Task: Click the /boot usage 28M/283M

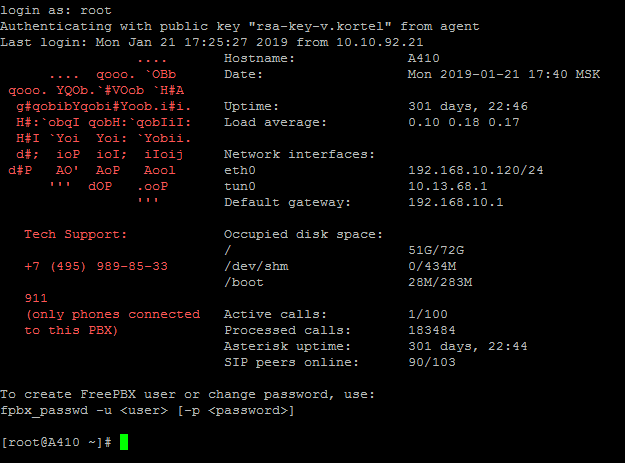Action: (x=440, y=283)
